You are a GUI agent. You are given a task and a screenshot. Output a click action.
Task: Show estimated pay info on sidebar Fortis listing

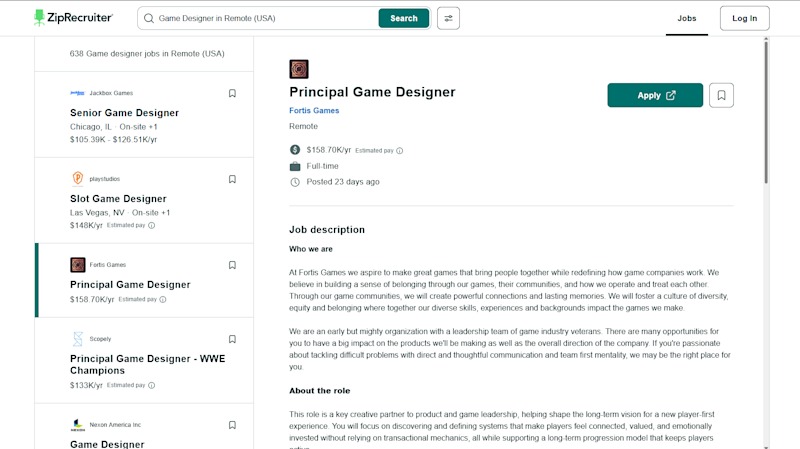[163, 300]
